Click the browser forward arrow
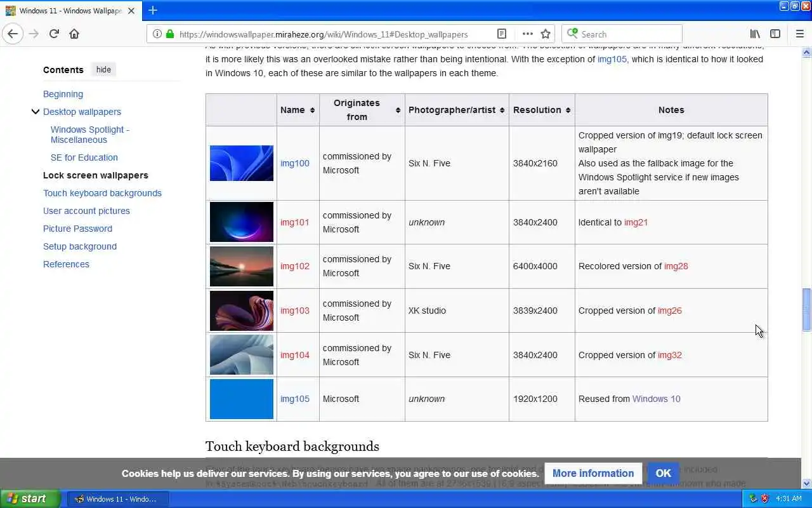Viewport: 812px width, 508px height. pyautogui.click(x=34, y=34)
